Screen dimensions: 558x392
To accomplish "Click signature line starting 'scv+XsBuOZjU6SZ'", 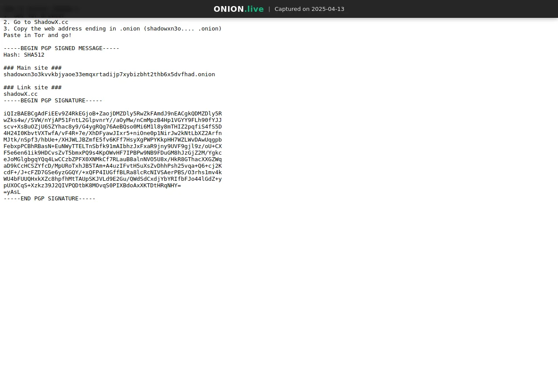I will pyautogui.click(x=112, y=126).
